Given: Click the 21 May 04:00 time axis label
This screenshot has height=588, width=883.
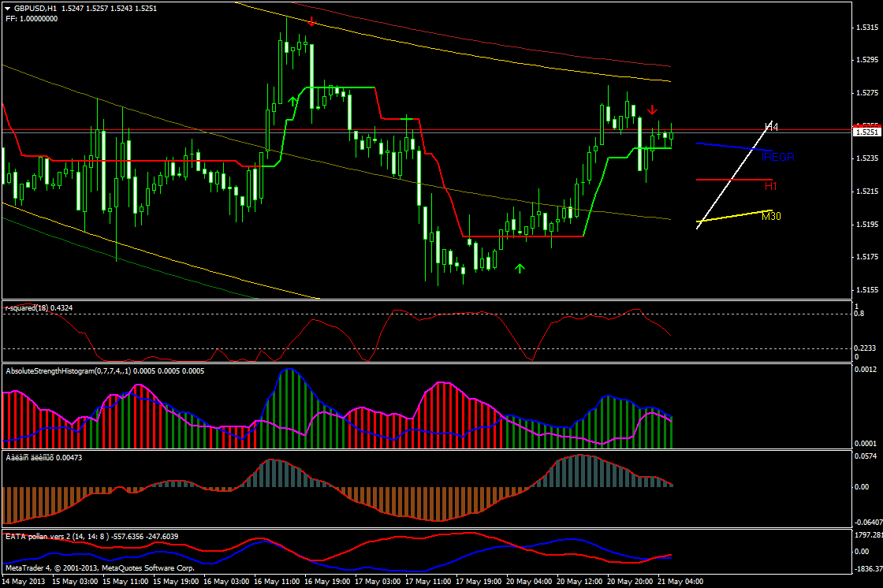Looking at the screenshot, I should (680, 581).
